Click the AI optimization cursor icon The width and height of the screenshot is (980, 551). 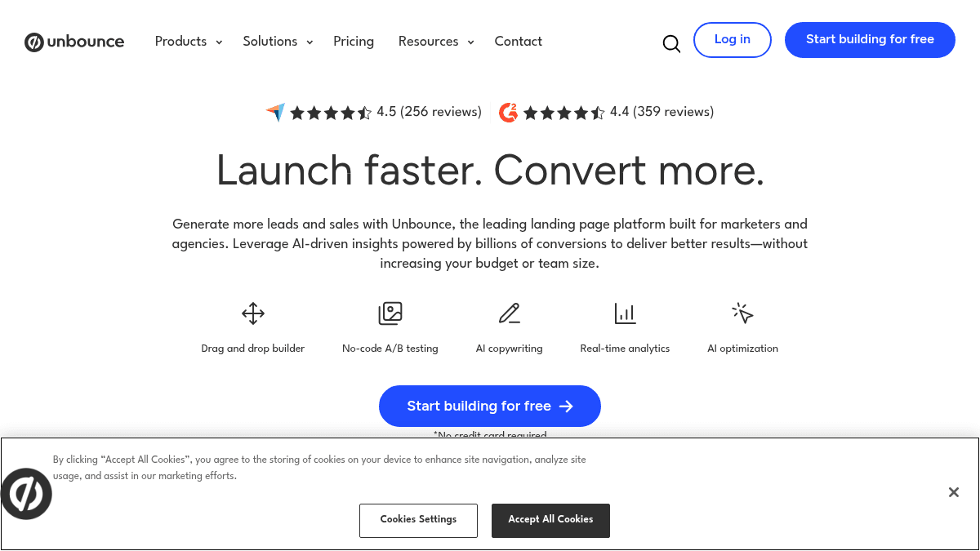[742, 313]
